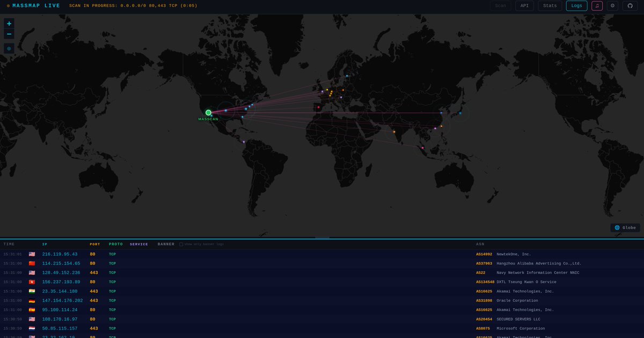Enable show only banner logs checkbox
This screenshot has width=644, height=338.
pyautogui.click(x=181, y=244)
